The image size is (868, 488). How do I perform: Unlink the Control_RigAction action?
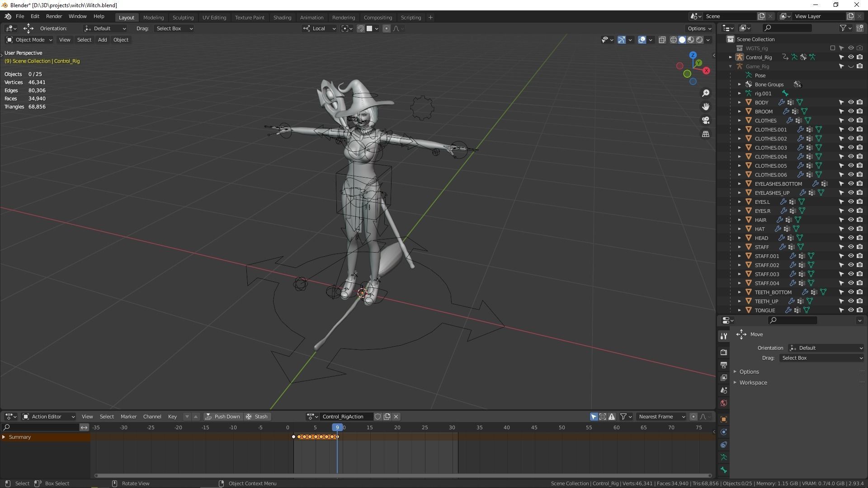tap(396, 417)
